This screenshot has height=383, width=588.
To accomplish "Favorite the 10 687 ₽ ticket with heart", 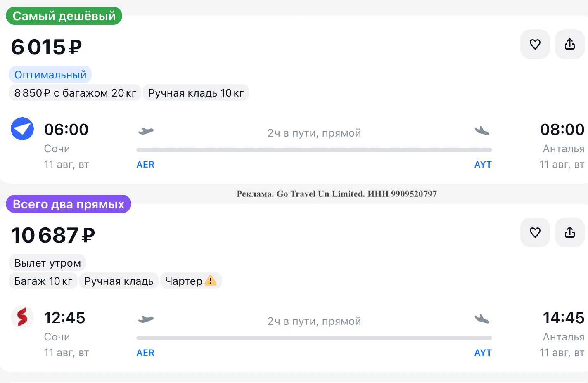I will pyautogui.click(x=535, y=232).
